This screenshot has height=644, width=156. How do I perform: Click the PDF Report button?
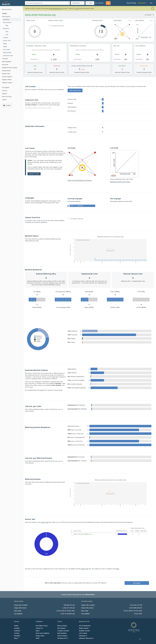(x=137, y=583)
